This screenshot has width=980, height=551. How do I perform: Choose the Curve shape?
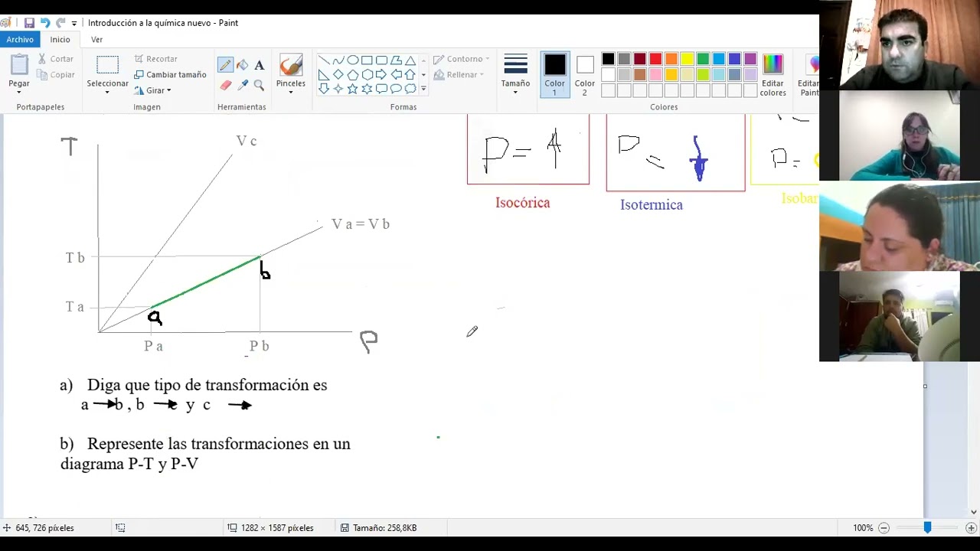click(x=338, y=60)
